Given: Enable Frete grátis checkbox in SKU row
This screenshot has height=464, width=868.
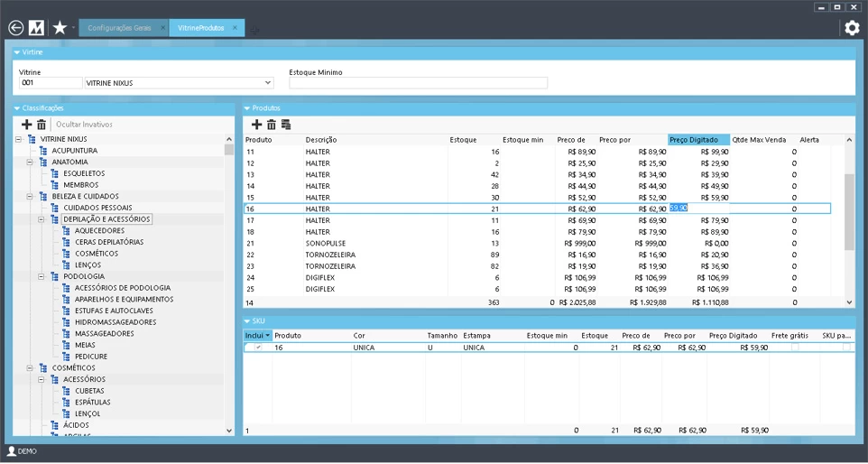Looking at the screenshot, I should pyautogui.click(x=795, y=348).
